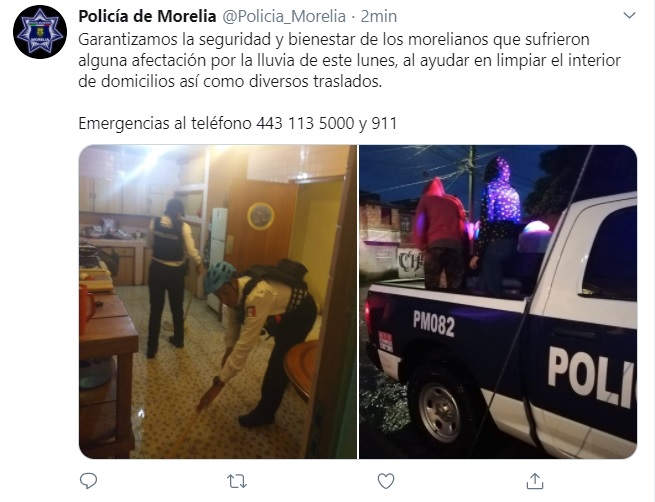The width and height of the screenshot is (655, 502).
Task: Retweet this Policía de Morelia post
Action: (237, 481)
